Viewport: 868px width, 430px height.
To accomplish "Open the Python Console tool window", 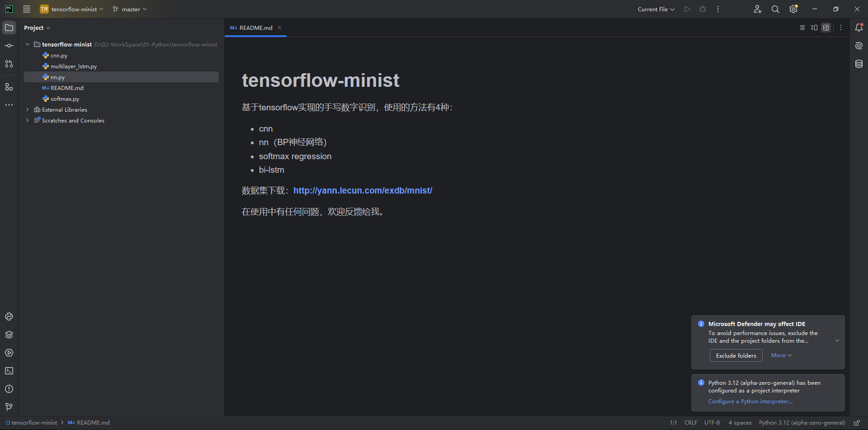I will tap(9, 317).
